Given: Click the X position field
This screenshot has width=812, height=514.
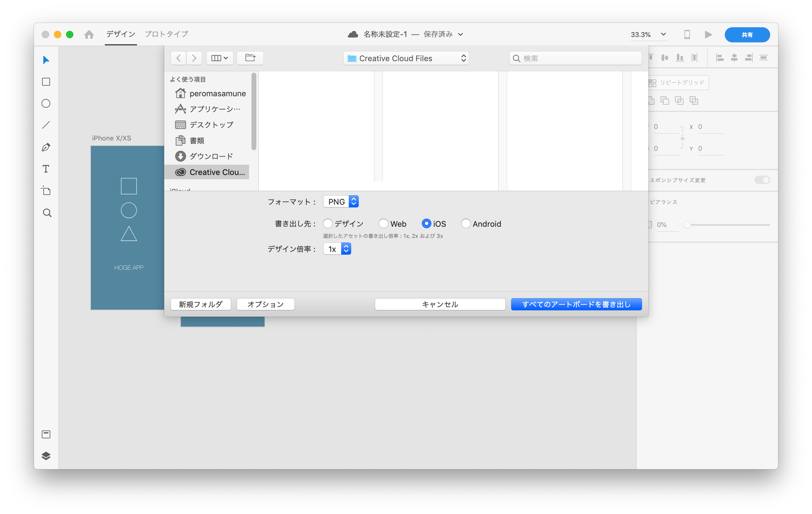Looking at the screenshot, I should click(x=710, y=127).
